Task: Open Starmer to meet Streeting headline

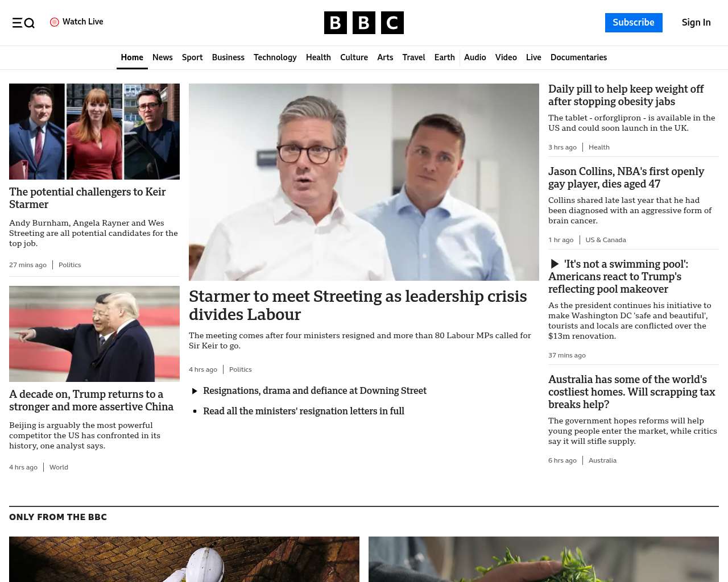Action: 358,305
